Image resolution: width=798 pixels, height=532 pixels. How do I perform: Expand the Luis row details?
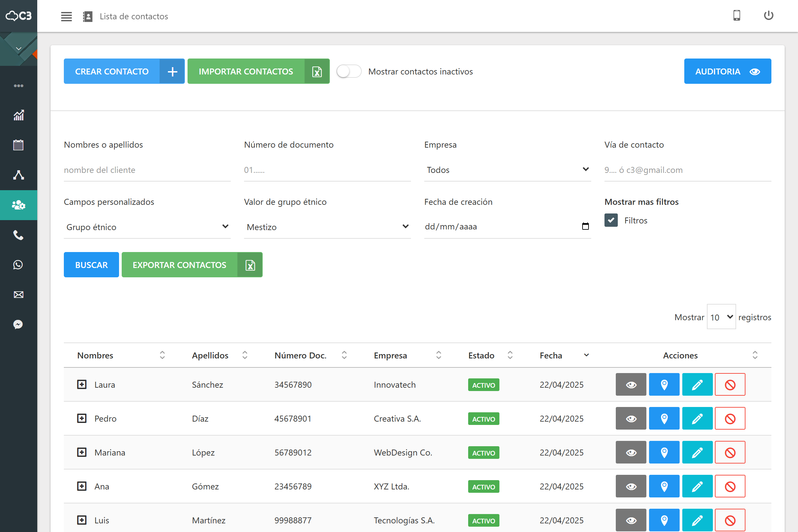coord(82,520)
